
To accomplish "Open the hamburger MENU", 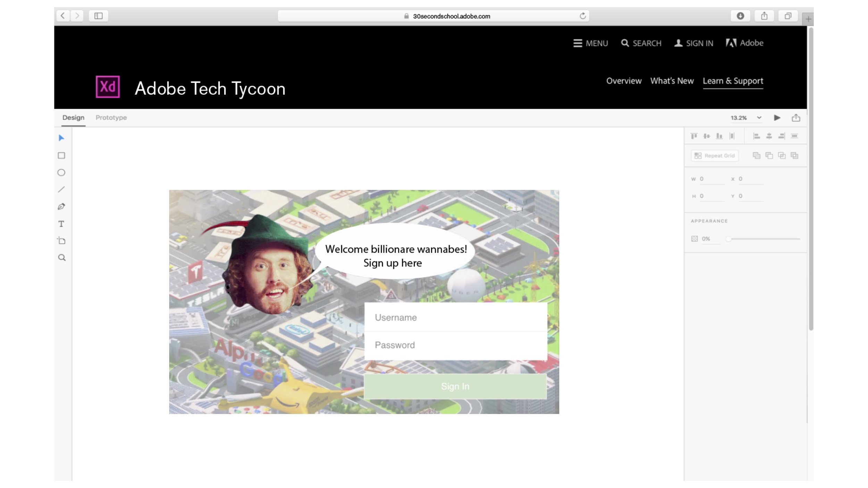I will [591, 43].
